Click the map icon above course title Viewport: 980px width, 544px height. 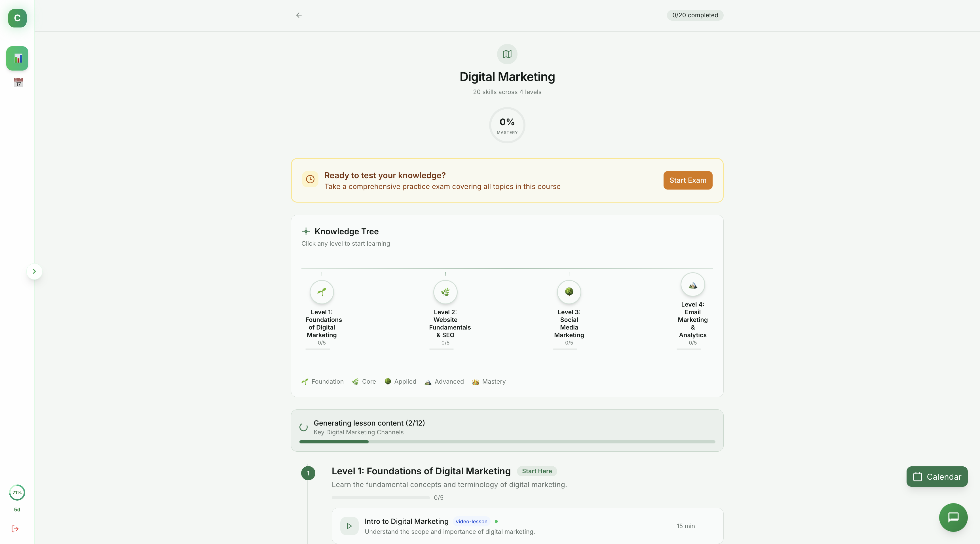pyautogui.click(x=507, y=54)
